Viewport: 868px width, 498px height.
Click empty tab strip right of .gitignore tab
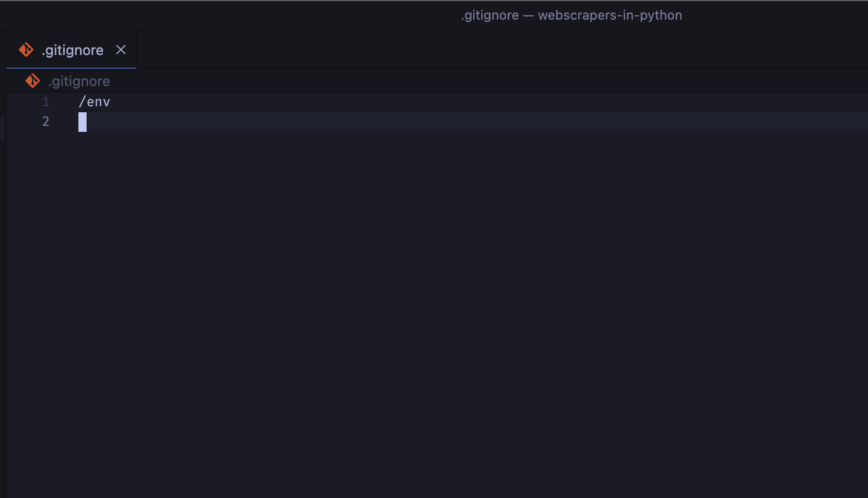tap(490, 50)
